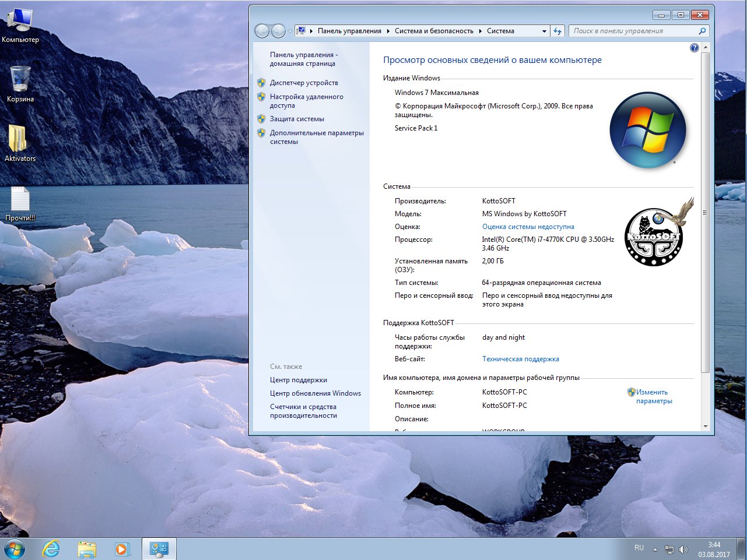Click the search magnifier icon
The width and height of the screenshot is (747, 560).
702,31
